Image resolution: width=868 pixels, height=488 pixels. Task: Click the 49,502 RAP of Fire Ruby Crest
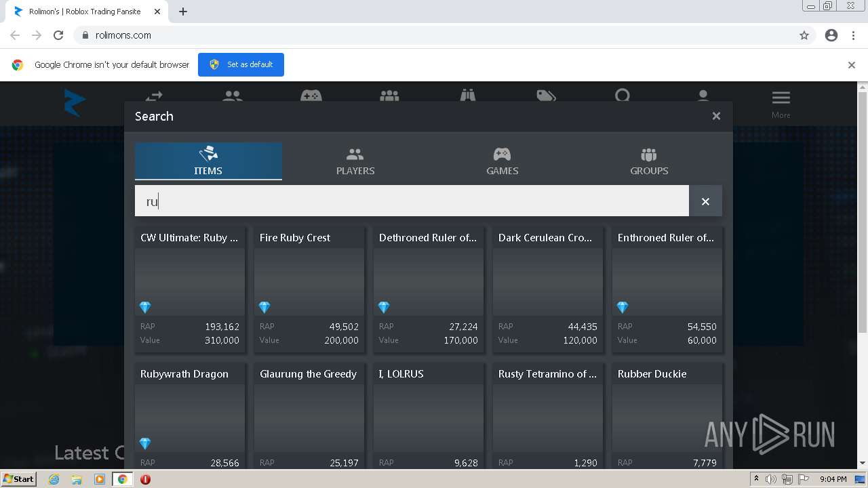344,327
